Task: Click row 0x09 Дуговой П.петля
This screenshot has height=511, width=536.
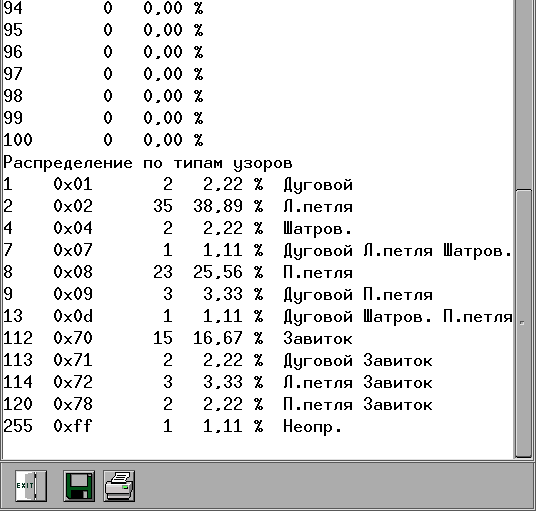Action: point(218,294)
